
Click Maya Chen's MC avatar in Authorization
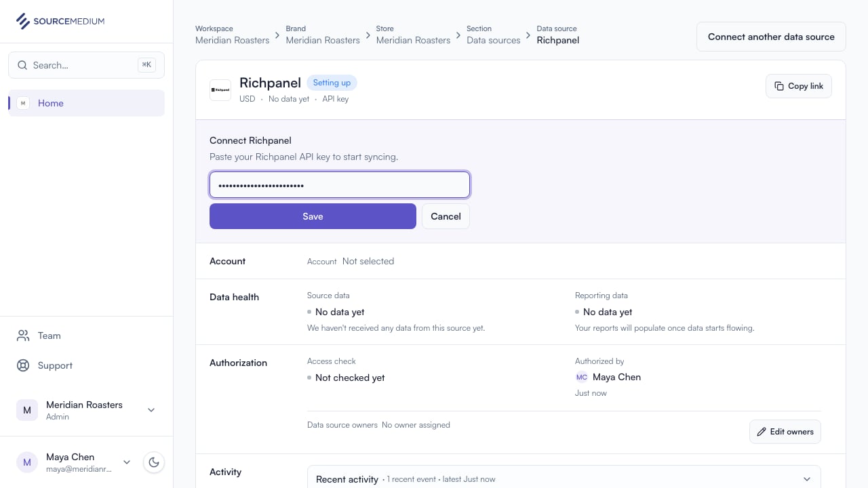click(582, 377)
